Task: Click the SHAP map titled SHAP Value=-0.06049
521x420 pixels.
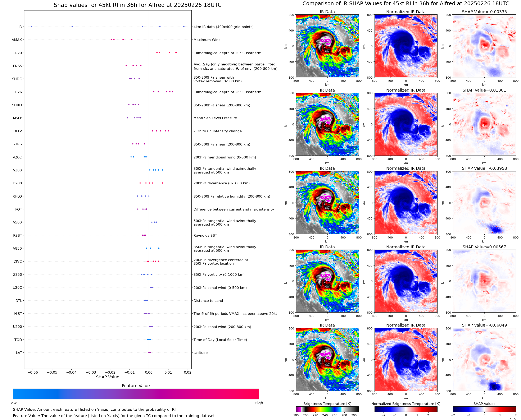Action: (x=484, y=360)
